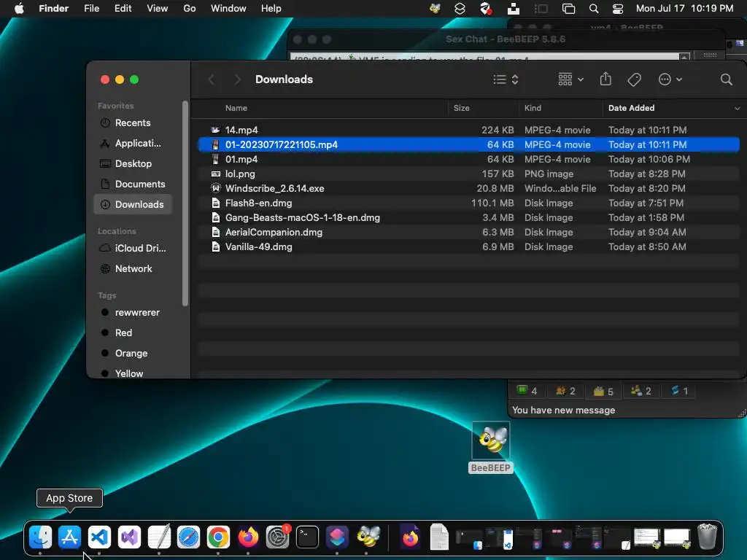Viewport: 747px width, 560px height.
Task: Select the lol.png image file
Action: [469, 174]
